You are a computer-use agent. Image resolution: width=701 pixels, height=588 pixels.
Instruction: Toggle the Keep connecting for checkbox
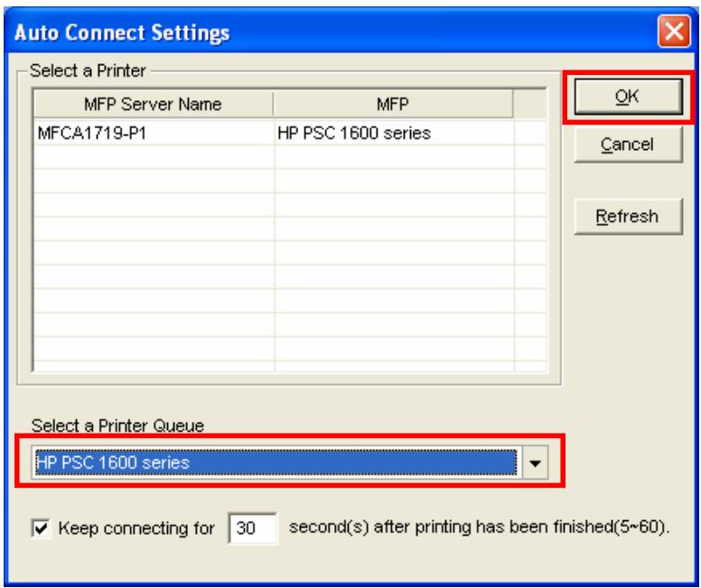click(x=42, y=528)
